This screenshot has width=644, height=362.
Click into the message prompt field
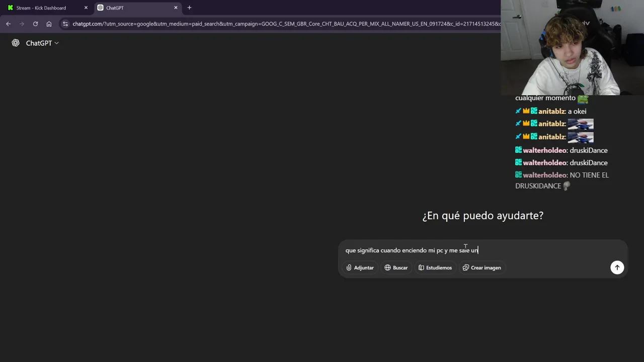coord(483,250)
